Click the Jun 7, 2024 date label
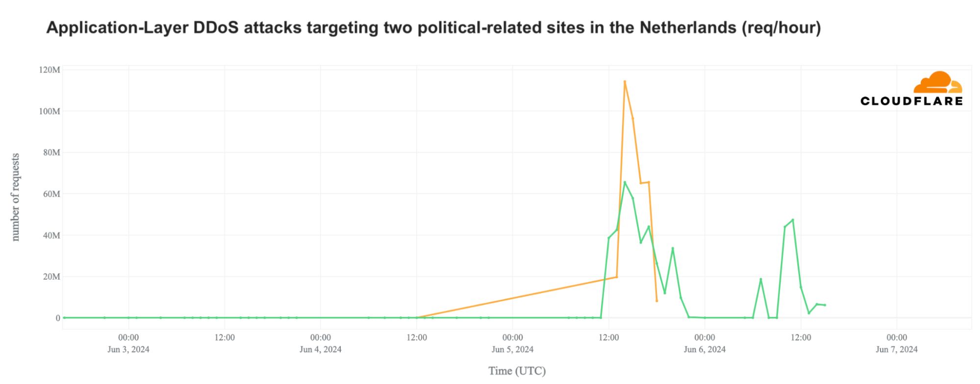 [x=897, y=349]
